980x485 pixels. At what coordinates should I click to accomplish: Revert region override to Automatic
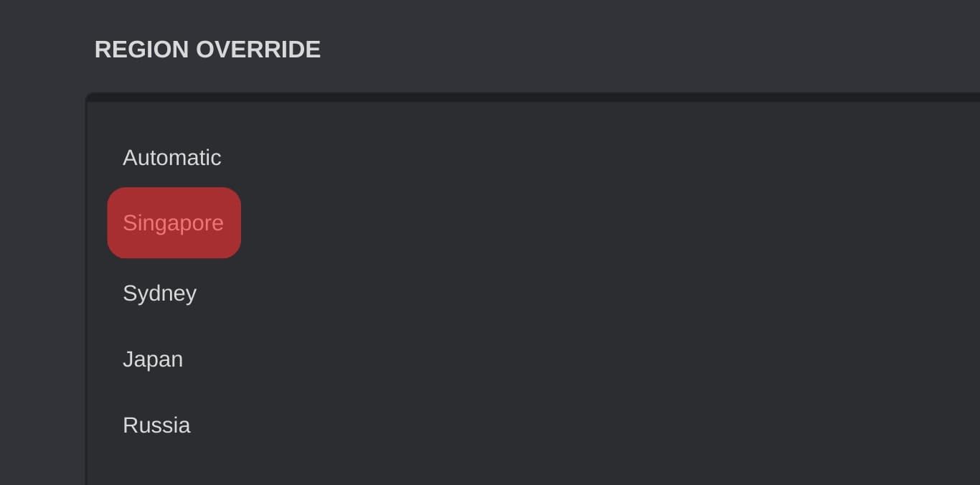172,157
